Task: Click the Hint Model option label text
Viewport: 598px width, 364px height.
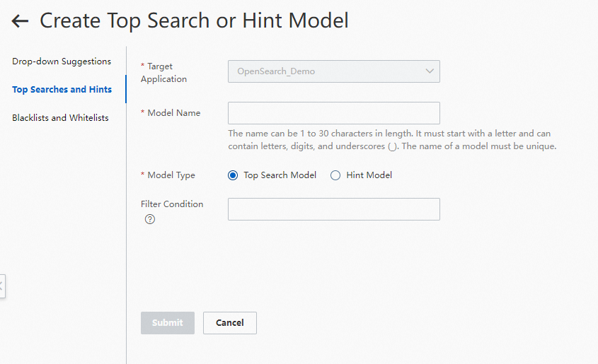Action: pos(369,175)
